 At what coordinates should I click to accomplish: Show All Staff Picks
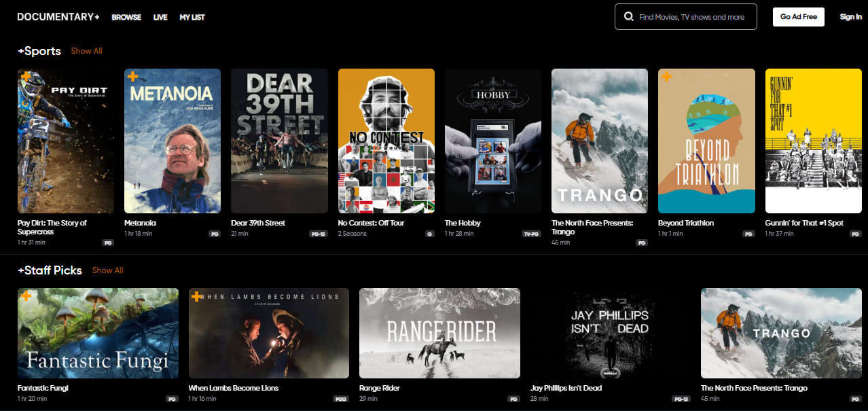(107, 270)
